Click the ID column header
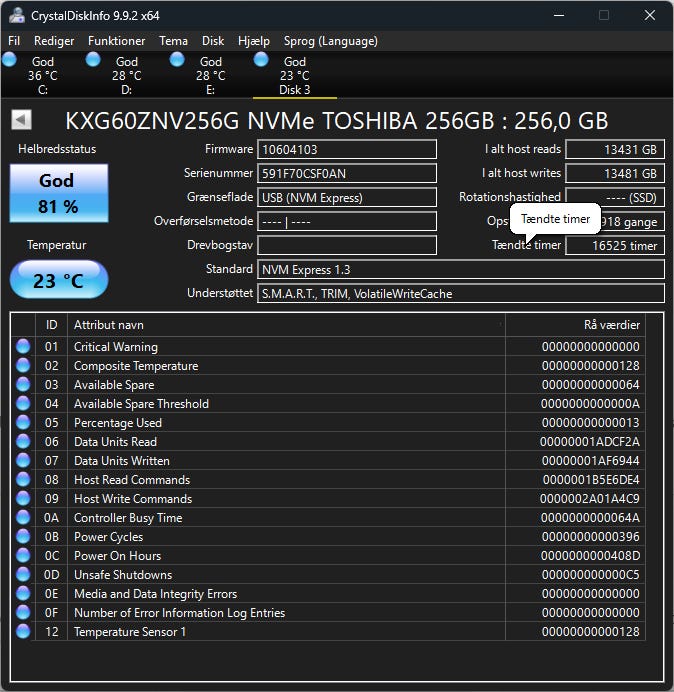The width and height of the screenshot is (674, 692). pyautogui.click(x=51, y=325)
